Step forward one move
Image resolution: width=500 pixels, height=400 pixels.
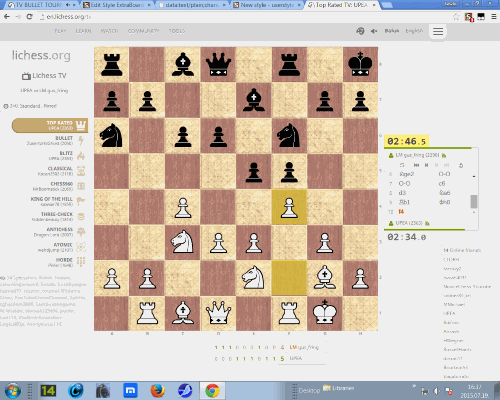(436, 165)
